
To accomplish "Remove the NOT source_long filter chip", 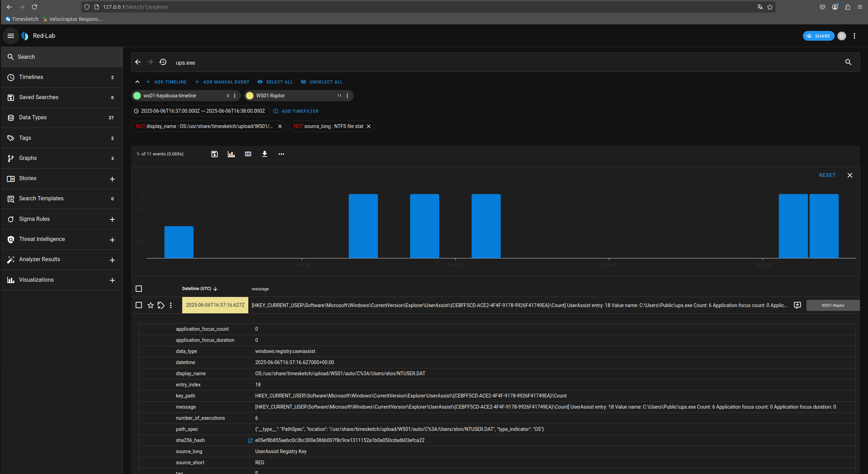I will click(x=369, y=126).
